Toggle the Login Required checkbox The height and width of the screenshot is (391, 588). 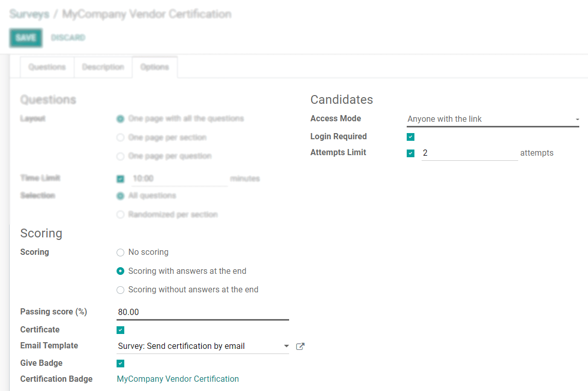(411, 137)
